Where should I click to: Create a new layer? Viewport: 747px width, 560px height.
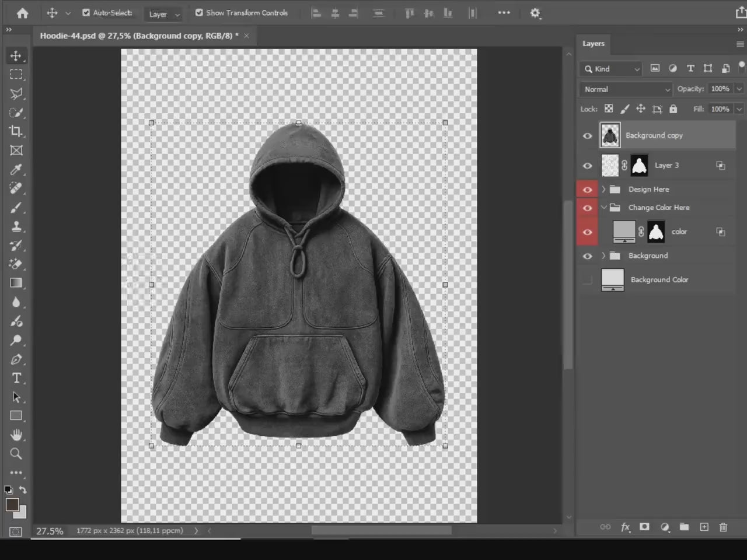click(x=704, y=527)
